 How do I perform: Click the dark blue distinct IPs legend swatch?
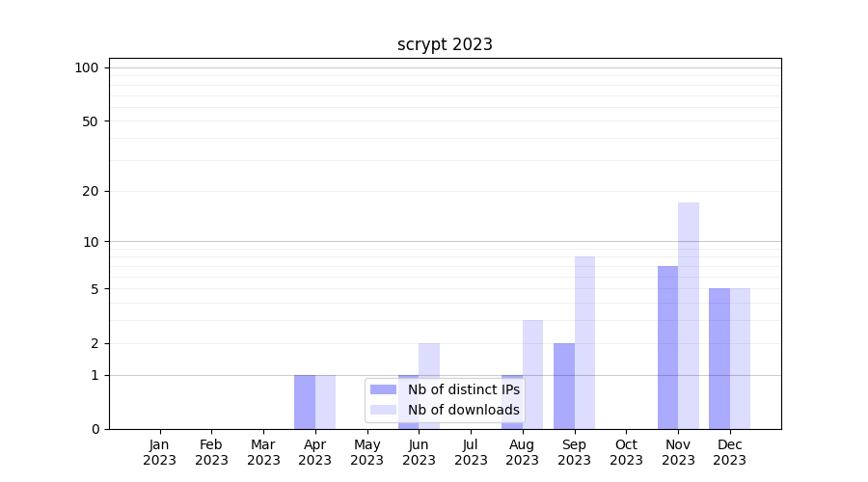click(384, 389)
